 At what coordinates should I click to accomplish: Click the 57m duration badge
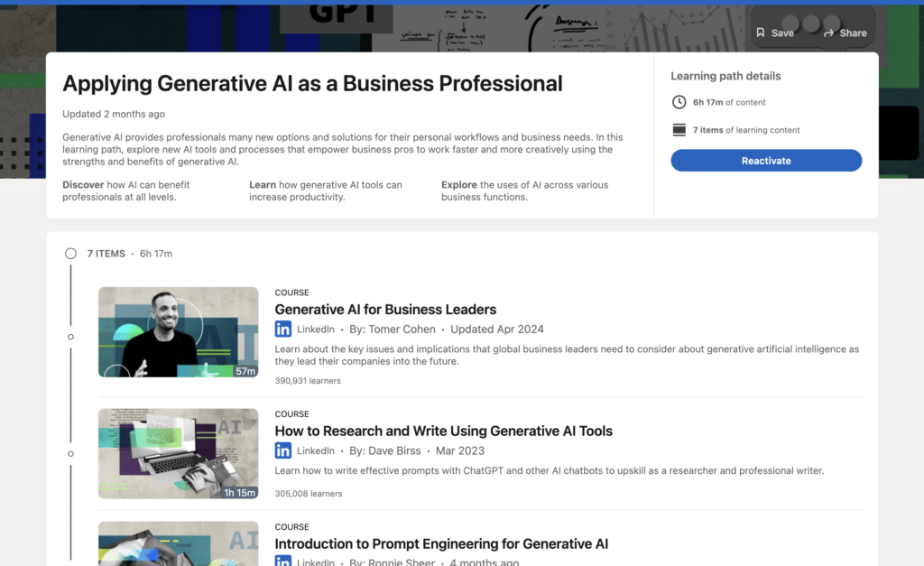(245, 371)
